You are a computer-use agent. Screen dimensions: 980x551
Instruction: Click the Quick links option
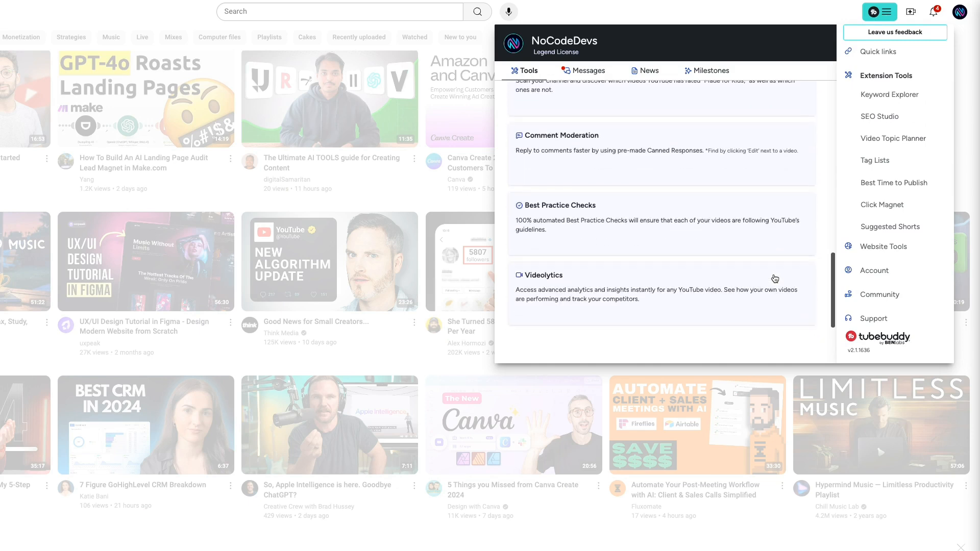(x=878, y=51)
